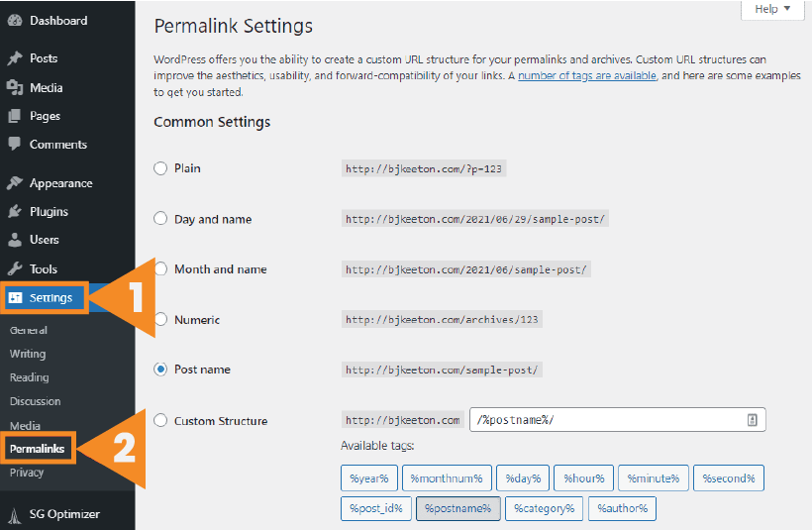
Task: Click the Media library icon beside Posts
Action: (15, 87)
